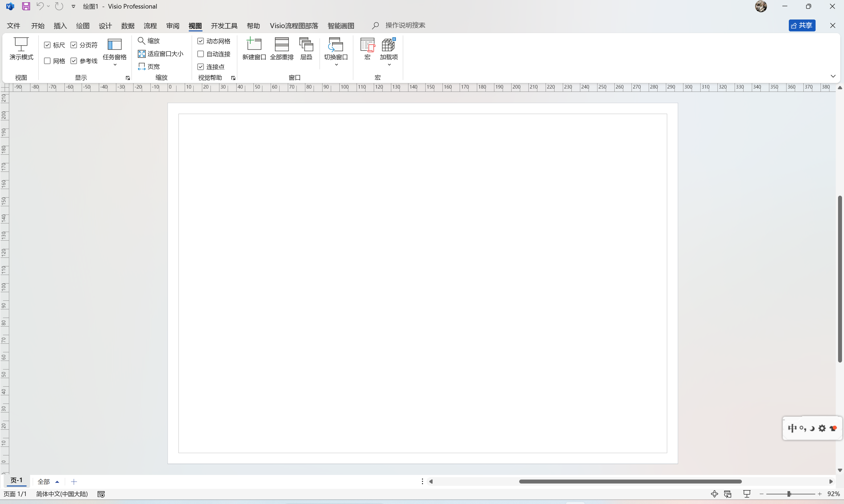Switch to the Insert (插入) tab
The image size is (844, 504).
(x=60, y=25)
